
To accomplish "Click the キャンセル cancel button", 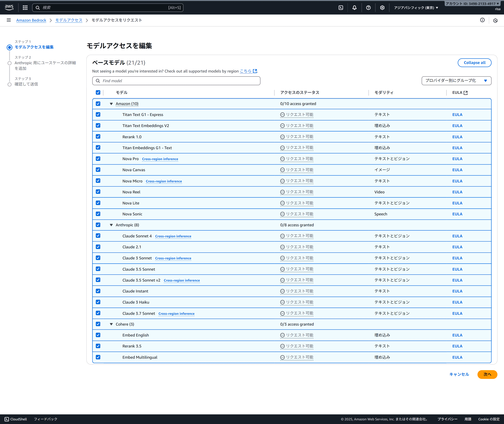I will click(459, 375).
